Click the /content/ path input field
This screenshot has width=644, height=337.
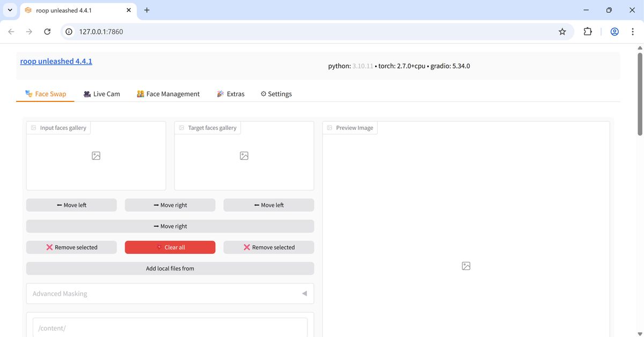click(x=170, y=327)
